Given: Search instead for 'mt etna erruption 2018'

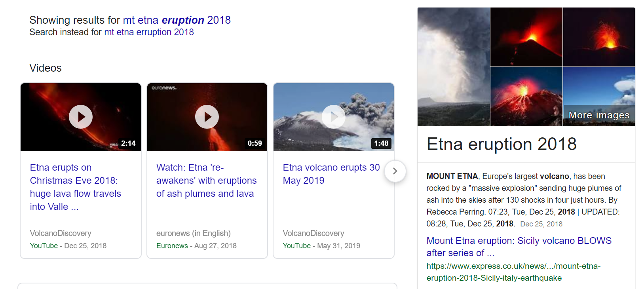Looking at the screenshot, I should [x=149, y=32].
